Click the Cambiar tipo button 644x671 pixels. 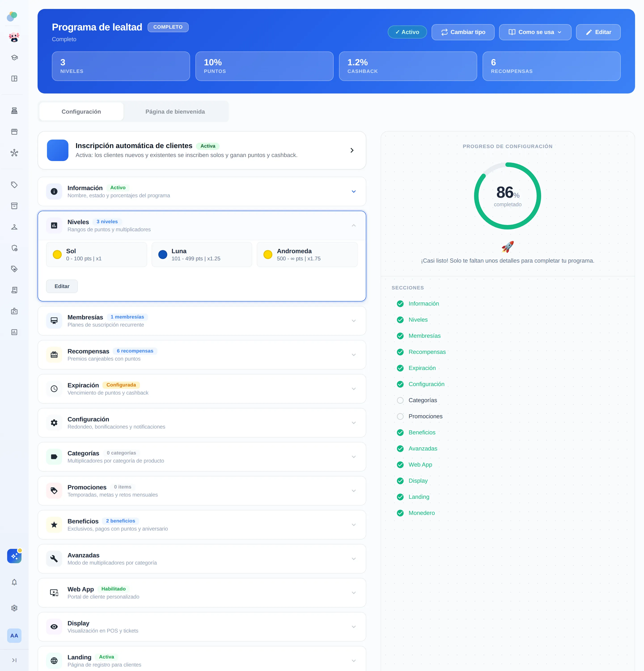point(463,32)
